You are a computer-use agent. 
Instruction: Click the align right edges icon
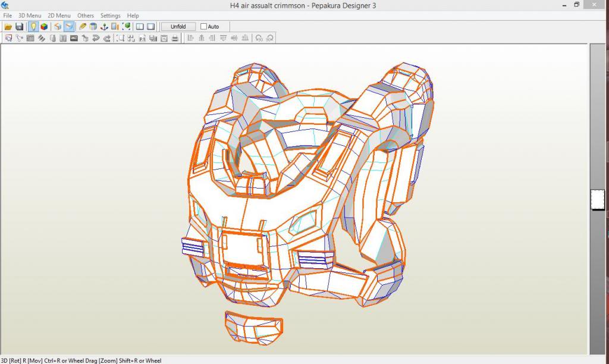pyautogui.click(x=212, y=38)
